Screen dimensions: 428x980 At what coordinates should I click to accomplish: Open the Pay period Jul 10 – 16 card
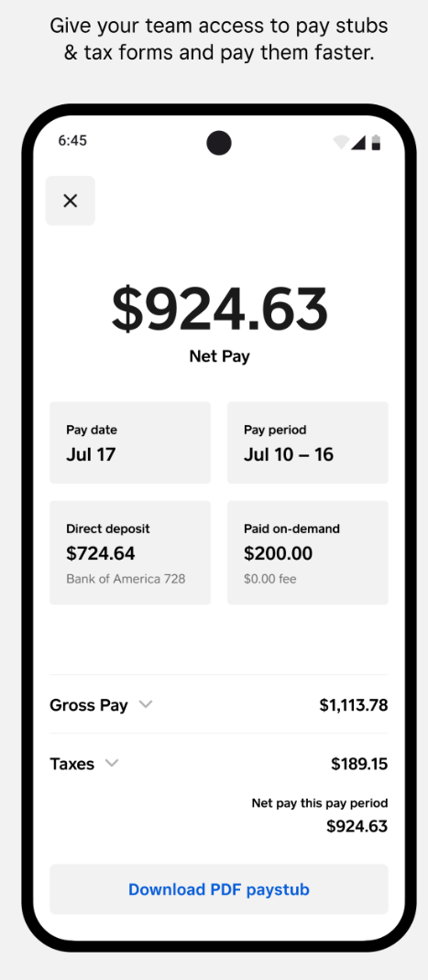coord(308,442)
